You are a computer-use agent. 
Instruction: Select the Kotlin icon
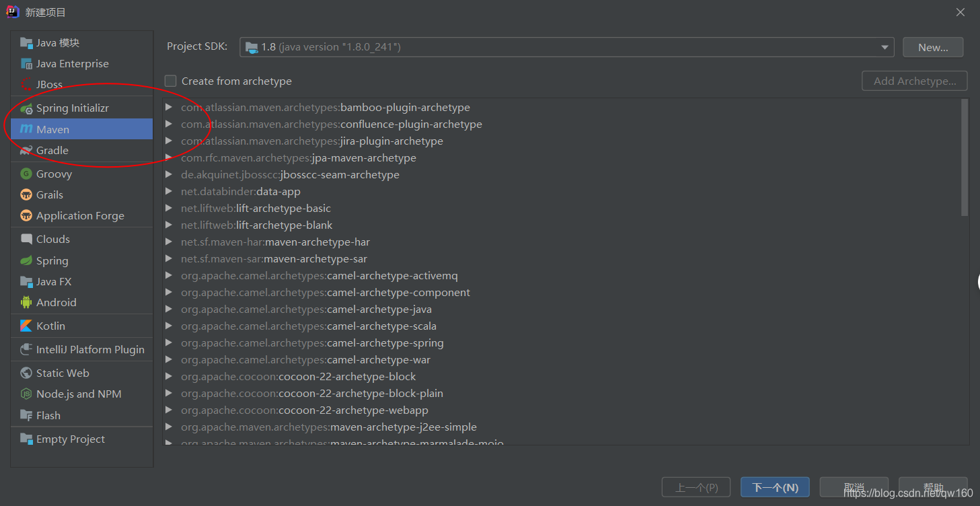tap(26, 326)
